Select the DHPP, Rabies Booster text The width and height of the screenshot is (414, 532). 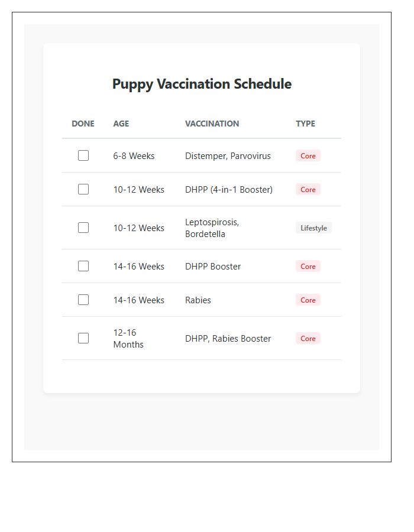tap(228, 338)
